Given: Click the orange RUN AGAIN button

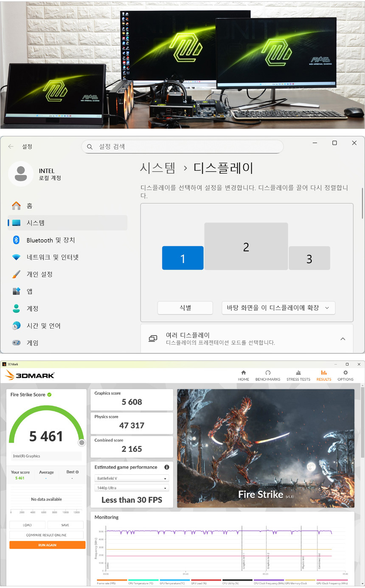Looking at the screenshot, I should coord(47,545).
